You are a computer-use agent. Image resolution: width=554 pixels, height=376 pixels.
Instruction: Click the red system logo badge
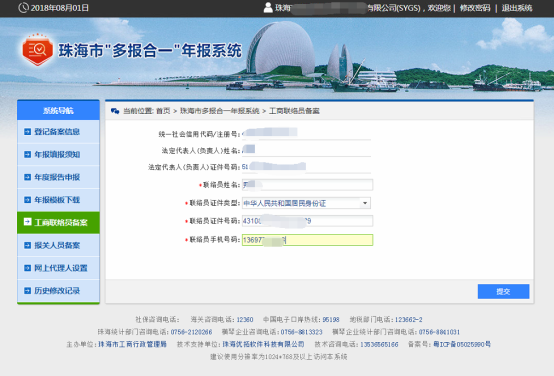click(x=37, y=50)
